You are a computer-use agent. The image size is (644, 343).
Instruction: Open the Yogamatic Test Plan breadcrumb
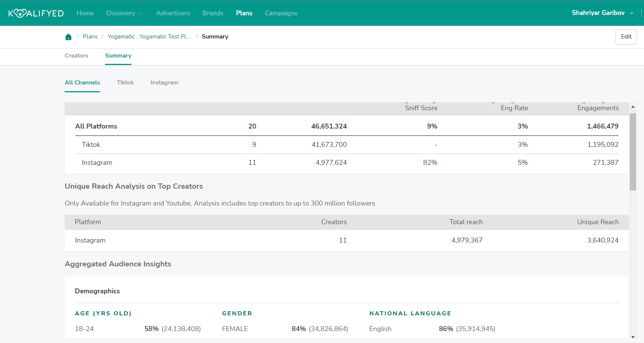click(148, 36)
